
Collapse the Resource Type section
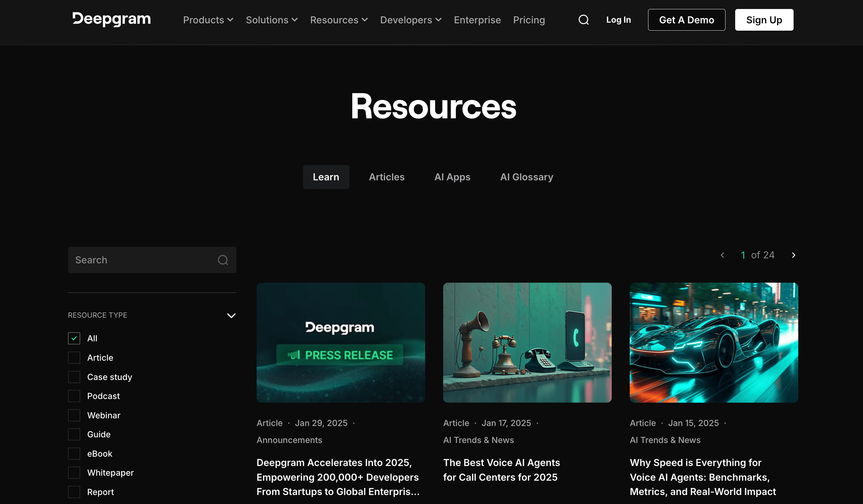tap(232, 315)
